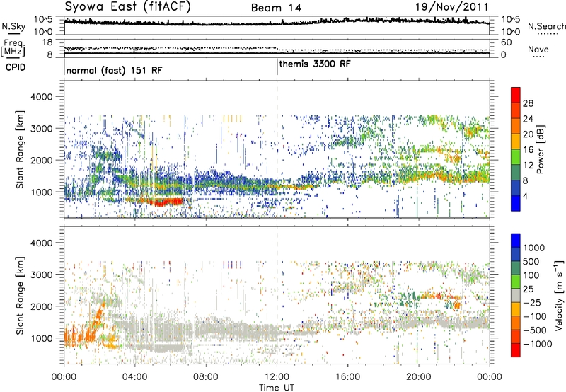The height and width of the screenshot is (392, 566).
Task: Select the 'CPID' row label
Action: click(x=16, y=67)
